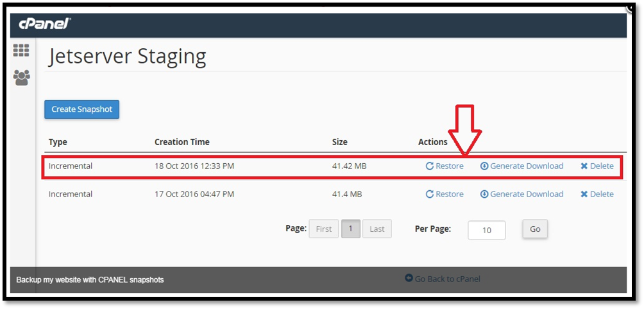Image resolution: width=644 pixels, height=309 pixels.
Task: Click download icon for 18 Oct snapshot
Action: coord(484,166)
